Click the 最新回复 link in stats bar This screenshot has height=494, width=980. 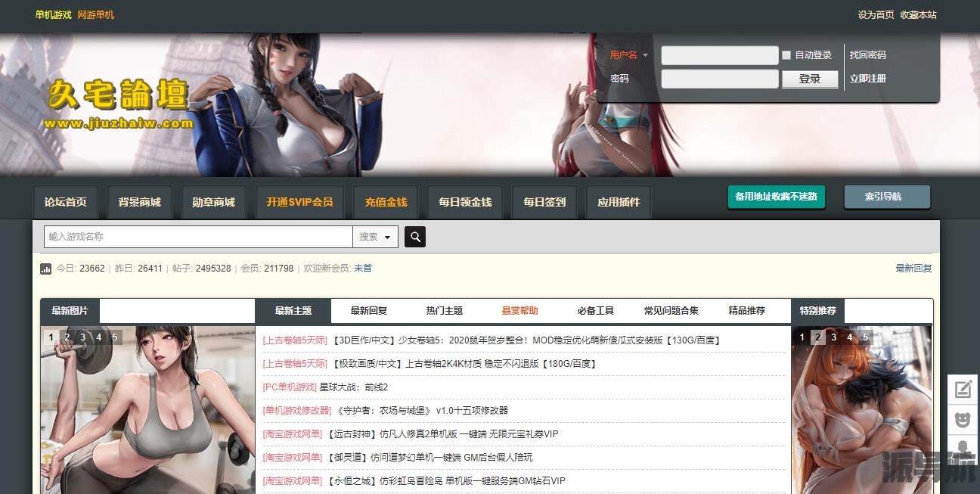(x=914, y=269)
